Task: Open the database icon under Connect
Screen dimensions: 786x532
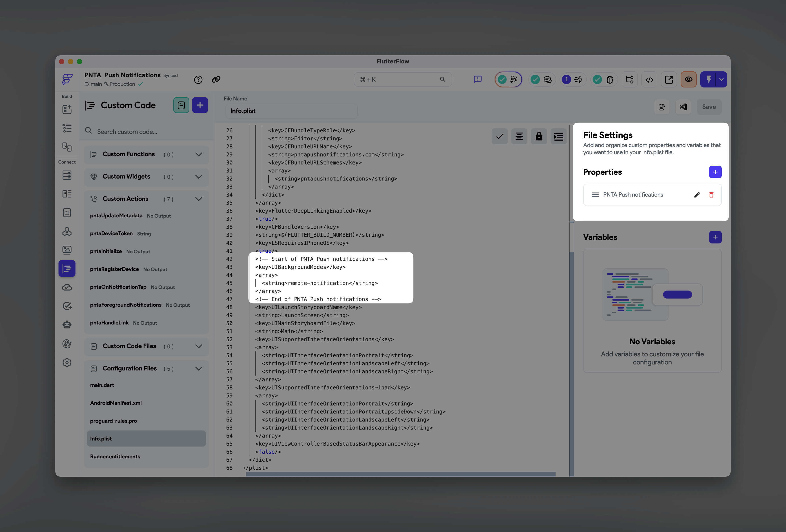Action: tap(67, 175)
